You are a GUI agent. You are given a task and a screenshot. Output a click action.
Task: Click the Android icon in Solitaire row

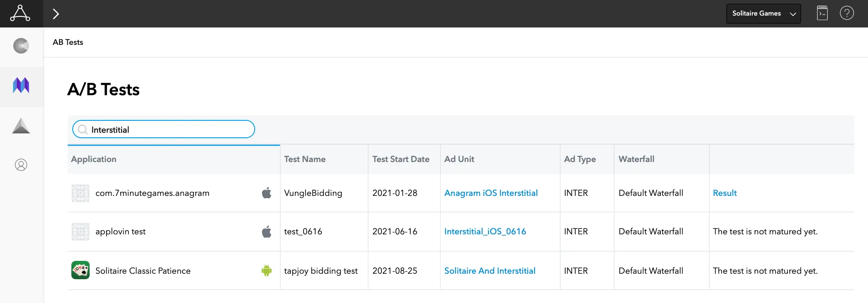(267, 271)
